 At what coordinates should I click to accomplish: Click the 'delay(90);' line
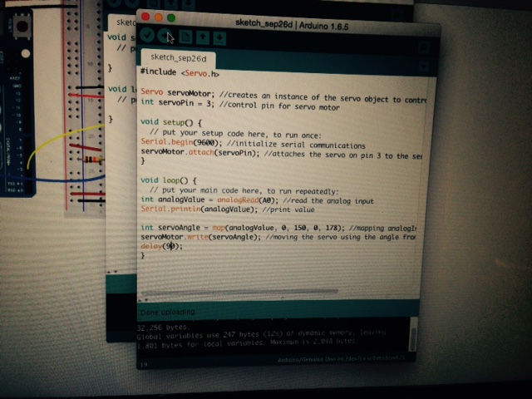tap(161, 246)
